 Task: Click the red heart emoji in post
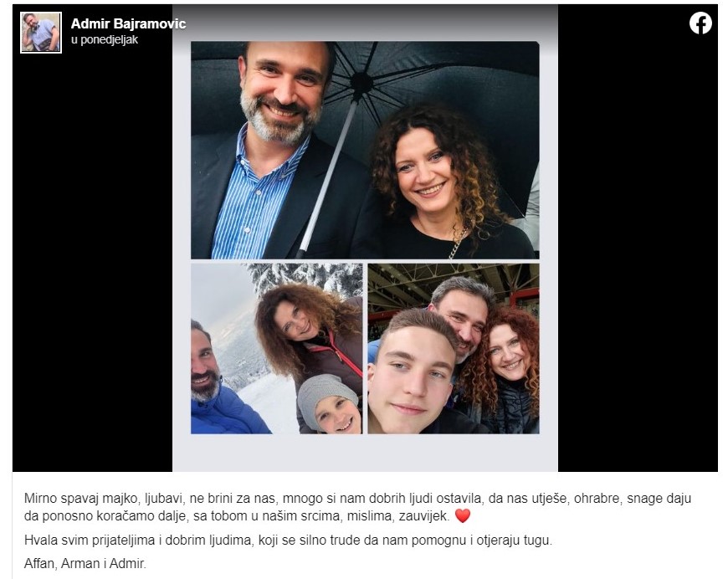point(463,516)
